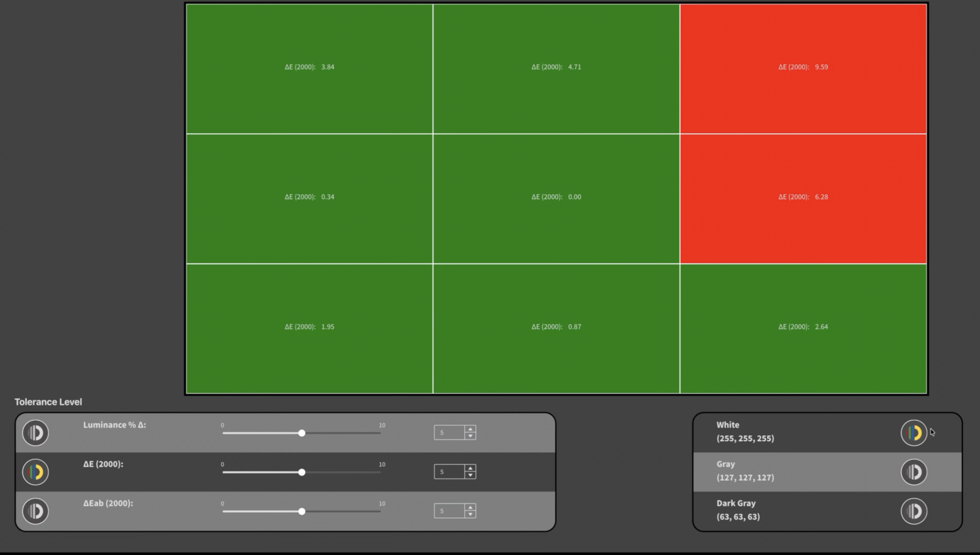Image resolution: width=980 pixels, height=555 pixels.
Task: Click the ΔE (2000) slider handle
Action: tap(302, 472)
